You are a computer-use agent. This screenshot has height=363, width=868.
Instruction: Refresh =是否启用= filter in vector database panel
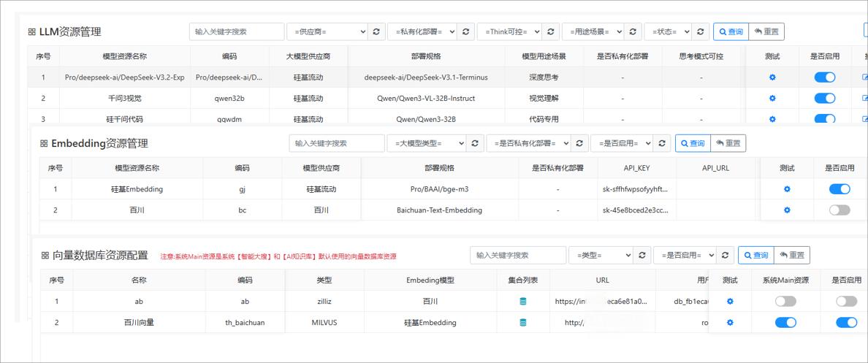pos(726,255)
